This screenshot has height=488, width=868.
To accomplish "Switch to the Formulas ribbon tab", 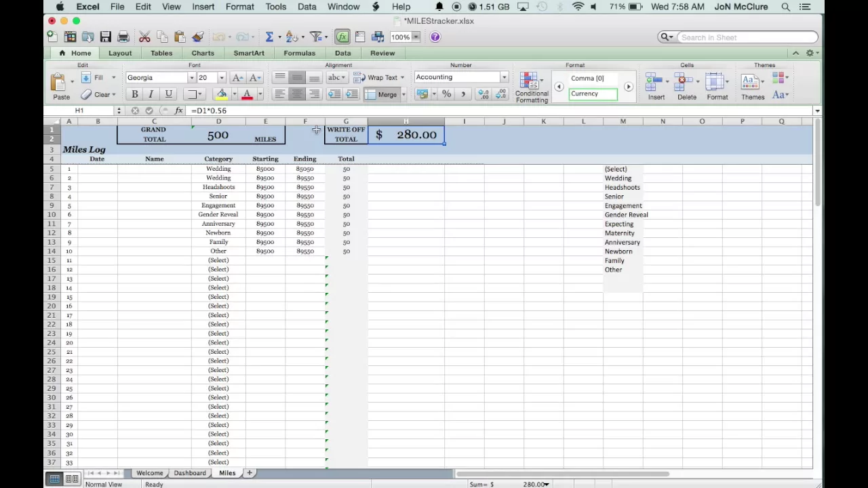I will (299, 53).
